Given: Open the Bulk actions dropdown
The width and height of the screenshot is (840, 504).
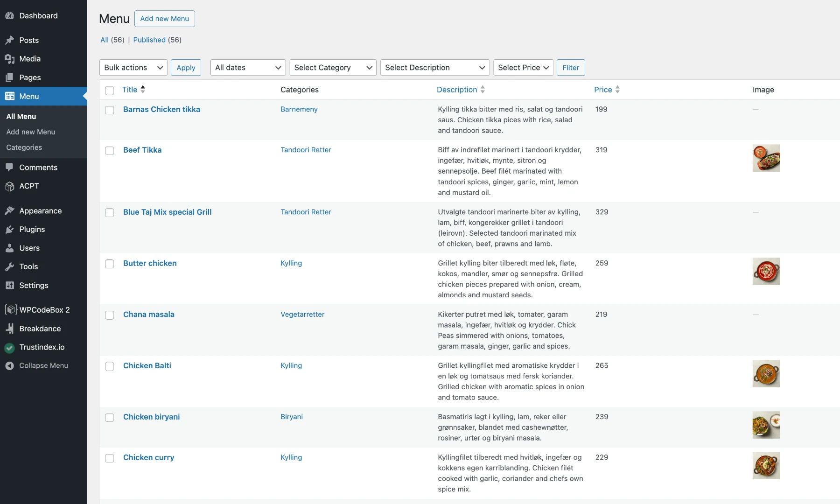Looking at the screenshot, I should coord(133,67).
